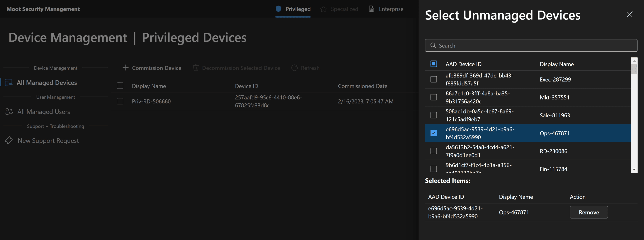The width and height of the screenshot is (644, 240).
Task: Switch to the Privileged tab
Action: click(x=293, y=9)
